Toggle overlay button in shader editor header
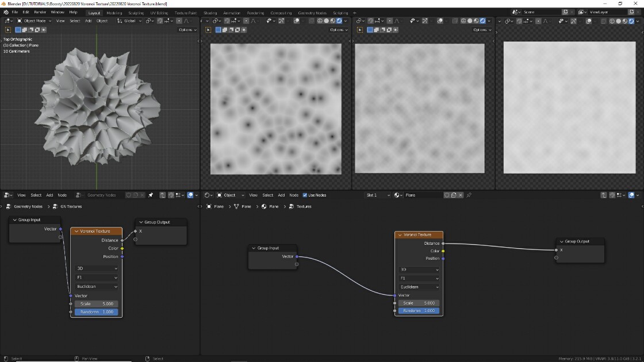The width and height of the screenshot is (644, 362). point(631,195)
